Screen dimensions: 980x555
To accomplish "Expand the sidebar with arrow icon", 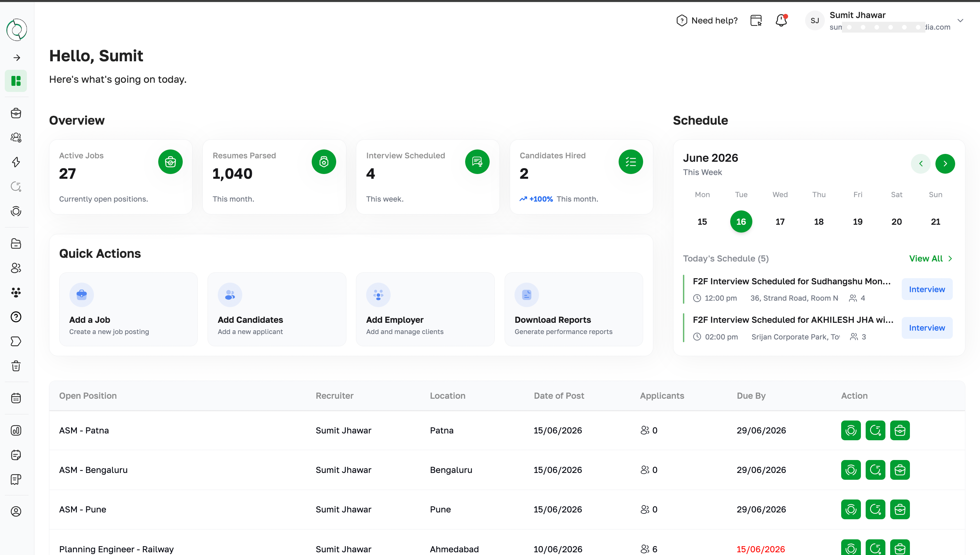I will [x=16, y=58].
